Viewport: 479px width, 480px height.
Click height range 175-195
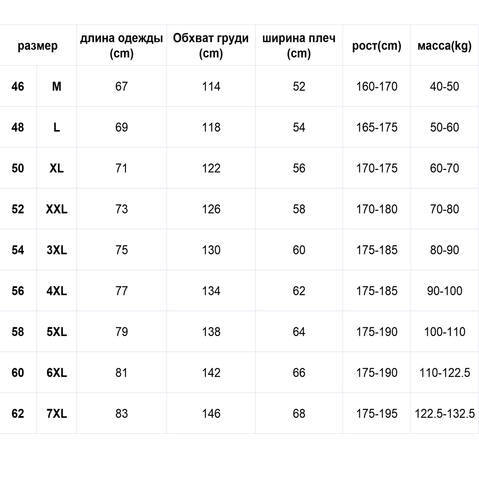point(377,414)
